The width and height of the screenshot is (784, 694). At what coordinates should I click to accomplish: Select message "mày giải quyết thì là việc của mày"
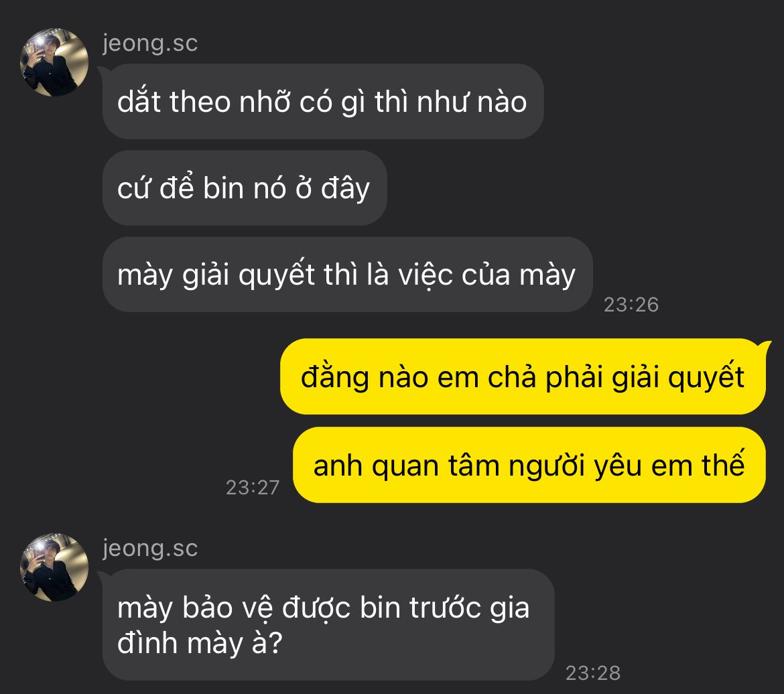[348, 275]
